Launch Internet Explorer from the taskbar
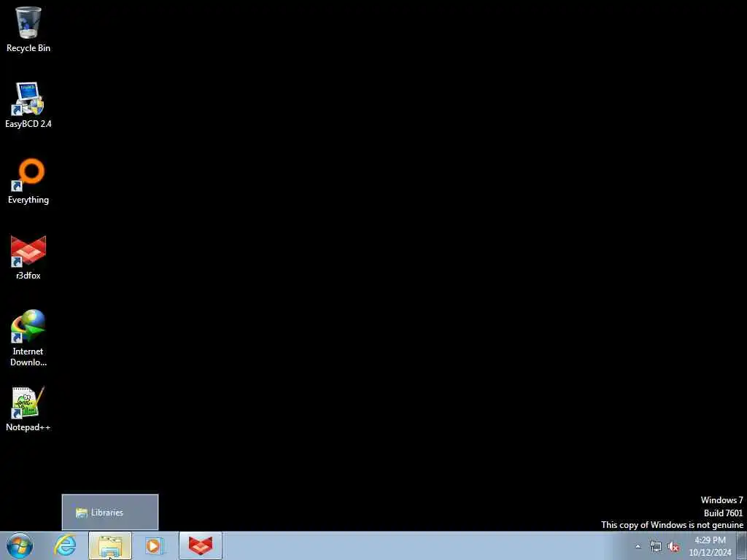 [x=65, y=545]
